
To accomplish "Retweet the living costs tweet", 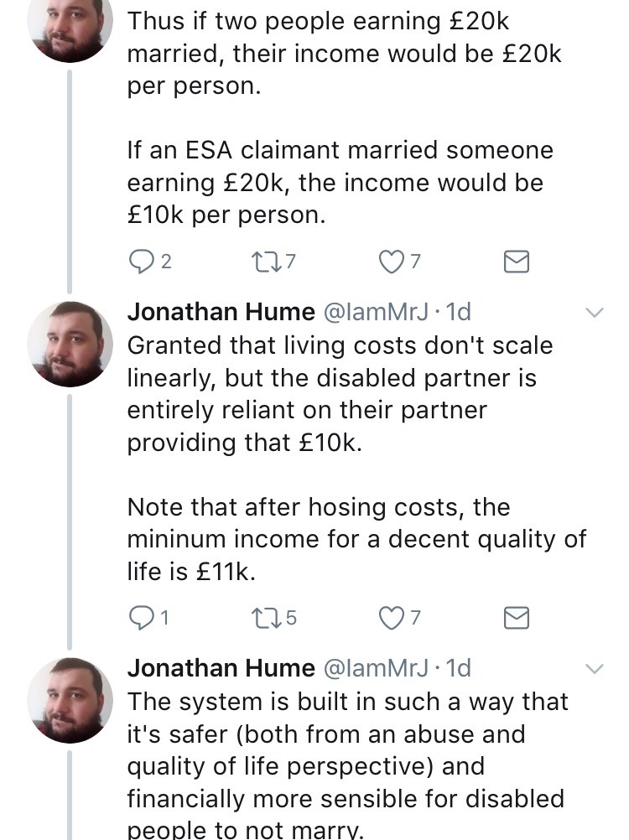I will [x=266, y=618].
